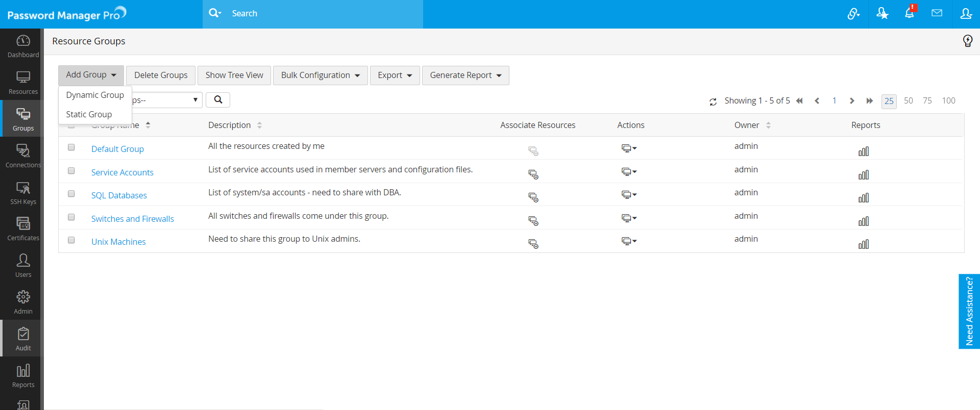Click the notifications bell icon
The image size is (980, 410).
tap(910, 13)
